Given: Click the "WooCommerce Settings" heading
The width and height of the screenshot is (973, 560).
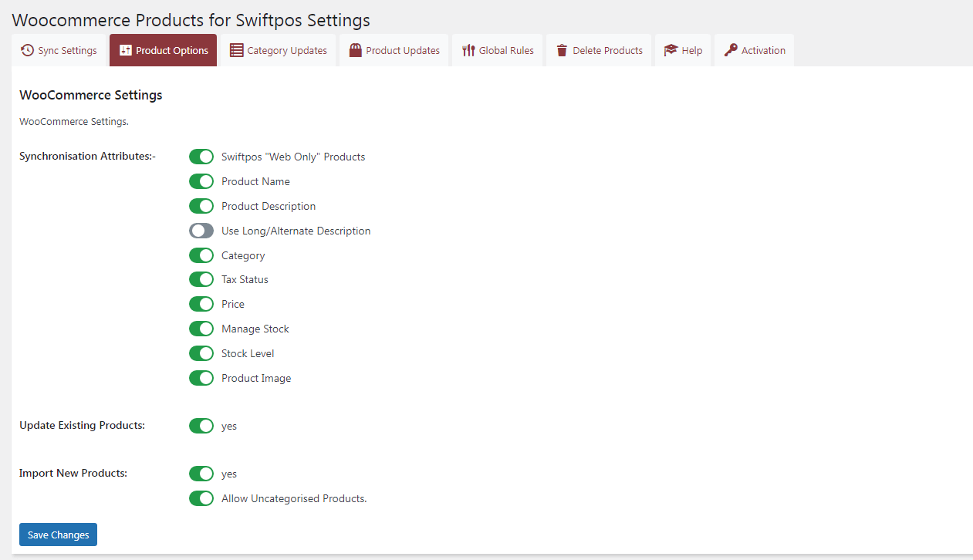Looking at the screenshot, I should (91, 96).
